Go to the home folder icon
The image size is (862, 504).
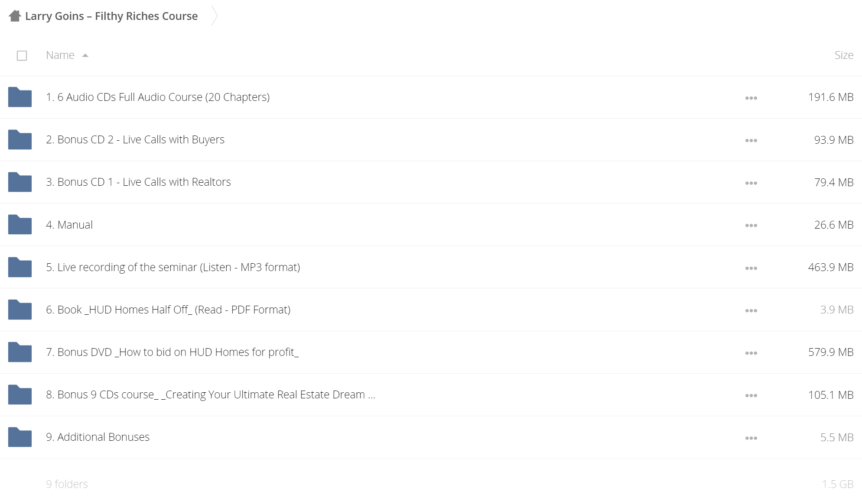pyautogui.click(x=15, y=16)
